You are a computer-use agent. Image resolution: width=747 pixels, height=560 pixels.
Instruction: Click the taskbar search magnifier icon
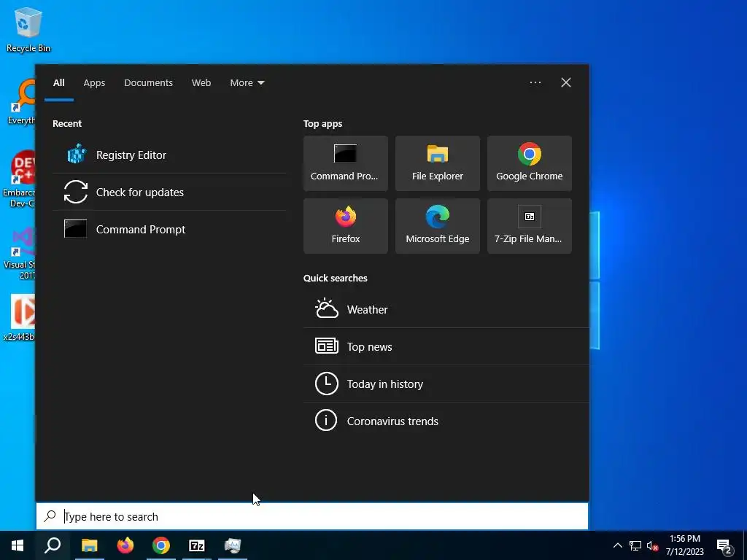53,545
